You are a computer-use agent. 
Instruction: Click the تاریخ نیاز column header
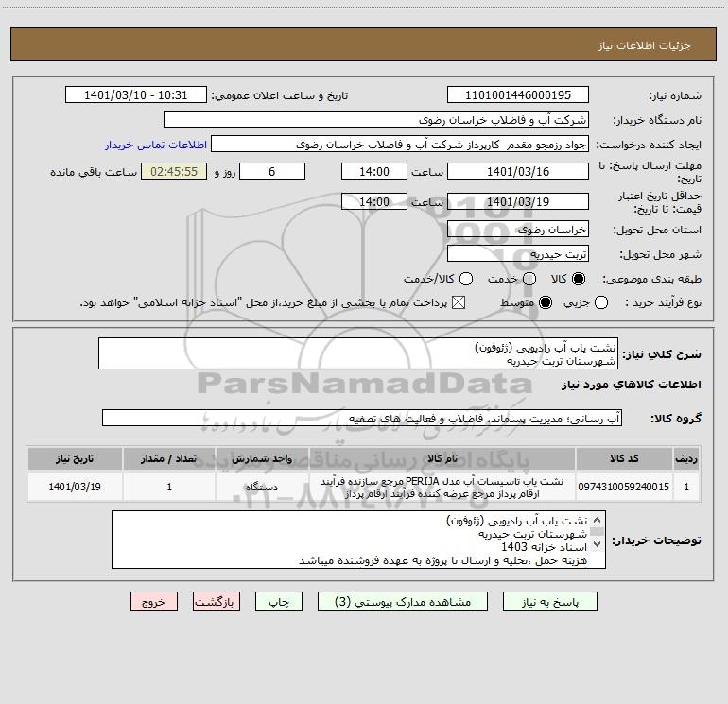[75, 458]
